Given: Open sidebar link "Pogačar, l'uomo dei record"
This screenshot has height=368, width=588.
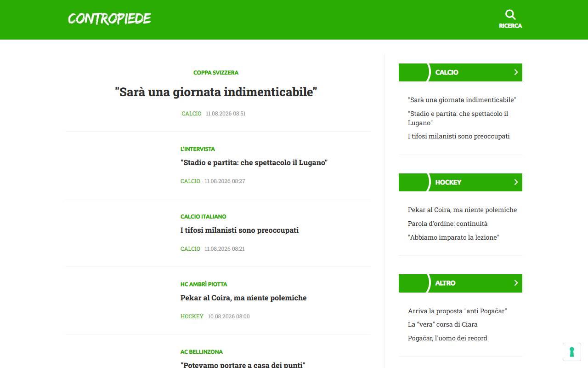Looking at the screenshot, I should click(x=447, y=338).
